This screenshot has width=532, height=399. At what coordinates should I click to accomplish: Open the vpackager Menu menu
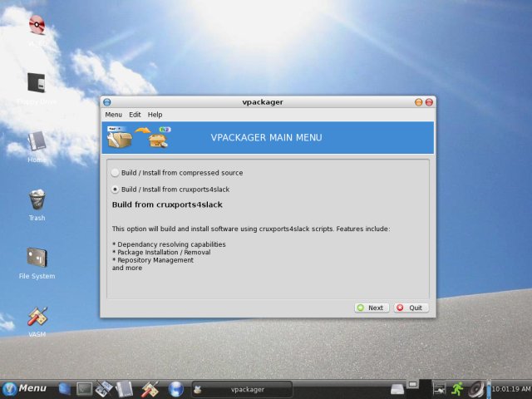tap(113, 115)
